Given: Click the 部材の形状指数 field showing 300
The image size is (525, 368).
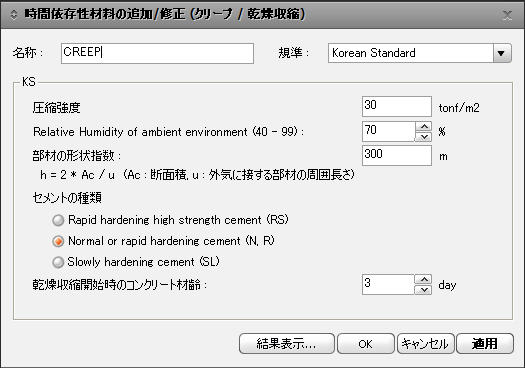Looking at the screenshot, I should [397, 155].
